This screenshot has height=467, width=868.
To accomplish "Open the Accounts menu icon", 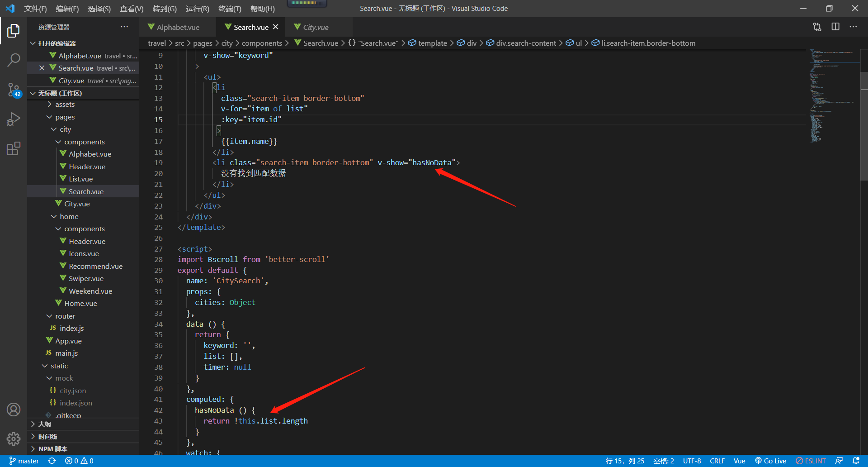I will pos(14,410).
